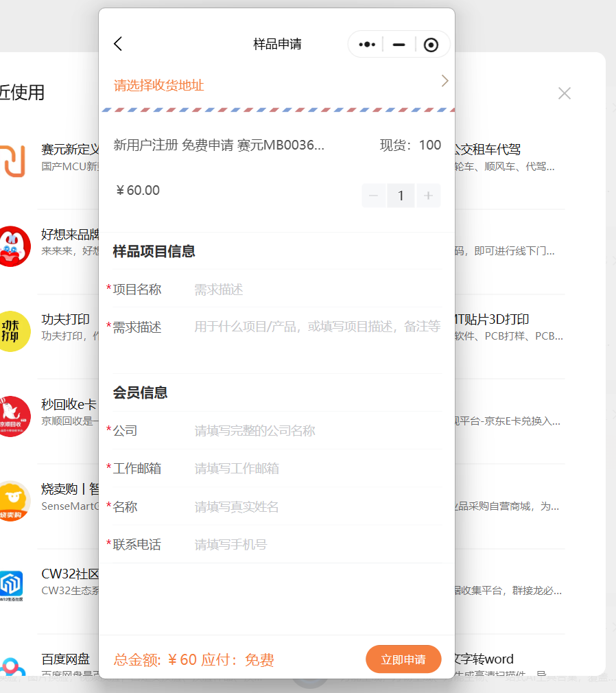Image resolution: width=616 pixels, height=693 pixels.
Task: Open the three-dot more options menu
Action: click(x=367, y=44)
